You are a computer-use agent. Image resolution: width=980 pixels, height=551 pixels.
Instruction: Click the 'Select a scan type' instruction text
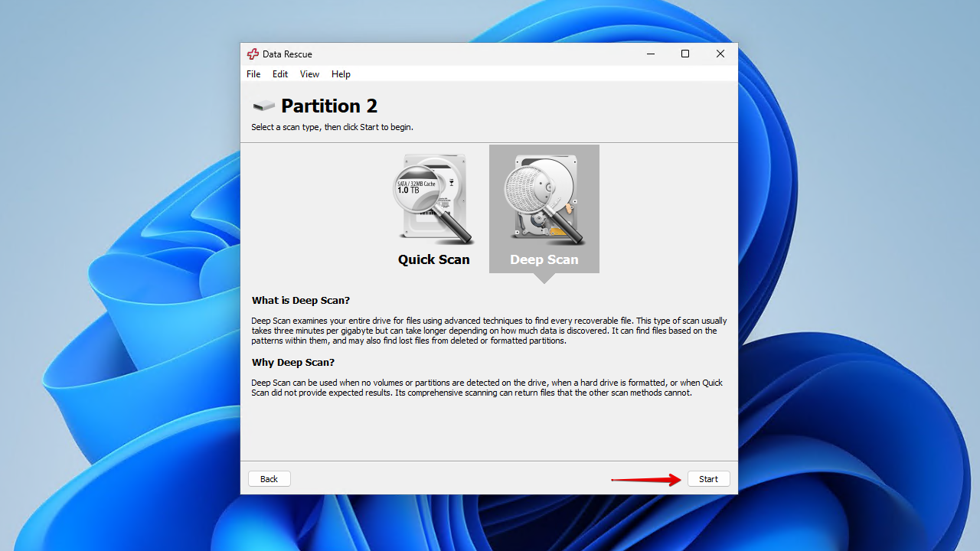pos(332,127)
